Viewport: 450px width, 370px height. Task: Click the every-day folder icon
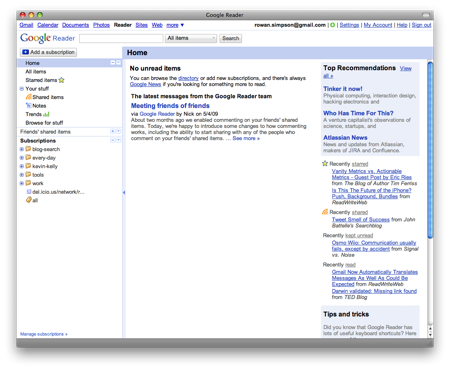coord(28,157)
